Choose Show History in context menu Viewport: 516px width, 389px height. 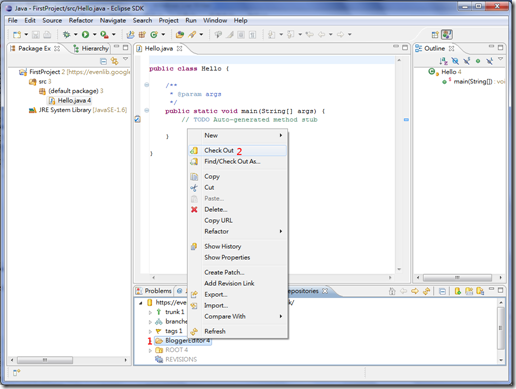pos(238,247)
